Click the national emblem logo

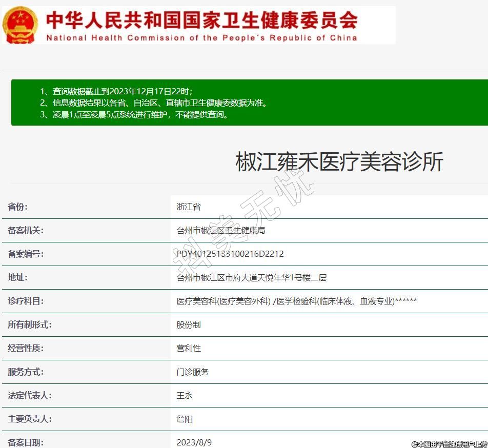pyautogui.click(x=21, y=25)
